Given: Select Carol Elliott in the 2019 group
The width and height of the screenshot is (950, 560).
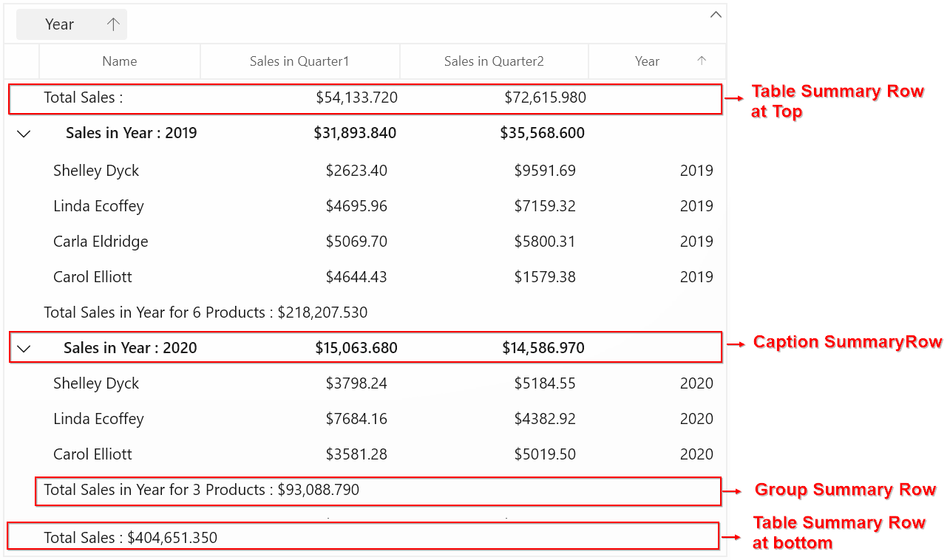Looking at the screenshot, I should [x=92, y=277].
